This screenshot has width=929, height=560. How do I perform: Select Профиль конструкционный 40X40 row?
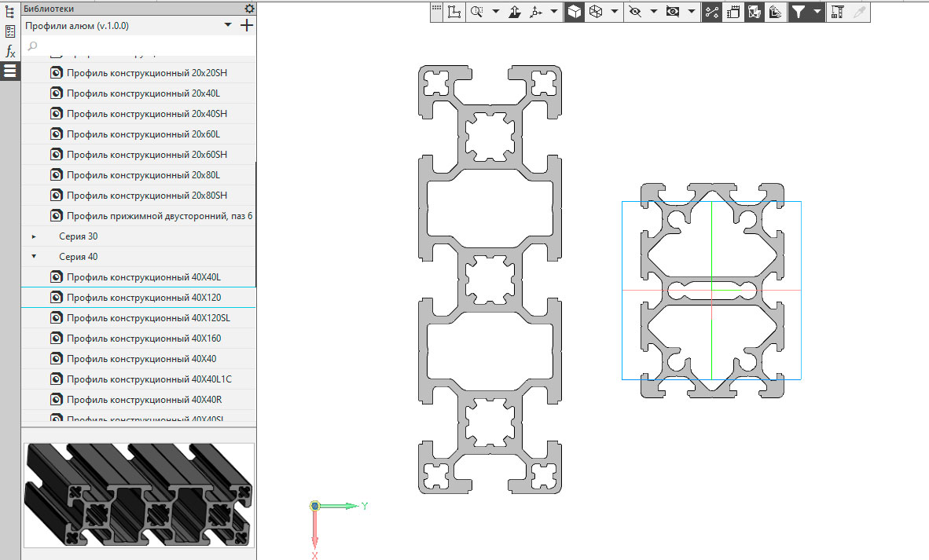[x=138, y=359]
